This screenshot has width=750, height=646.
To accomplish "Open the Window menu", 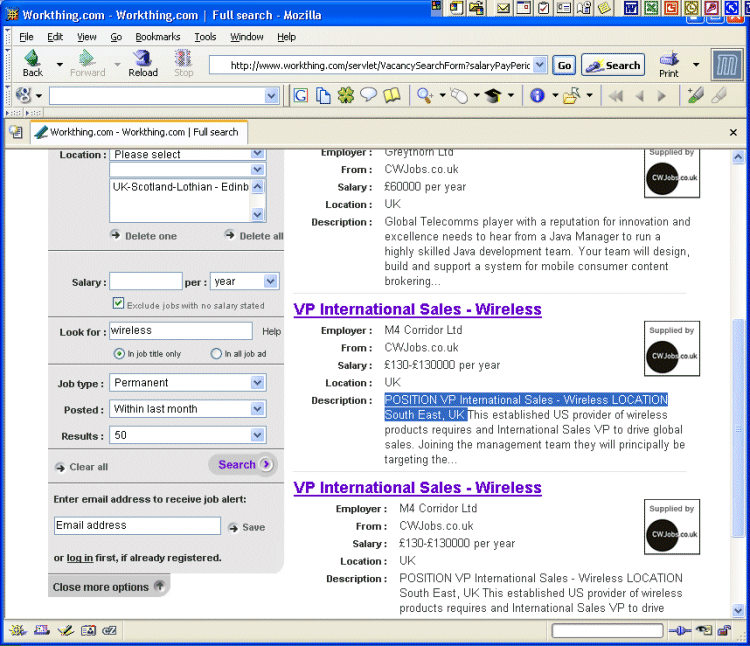I will [247, 37].
